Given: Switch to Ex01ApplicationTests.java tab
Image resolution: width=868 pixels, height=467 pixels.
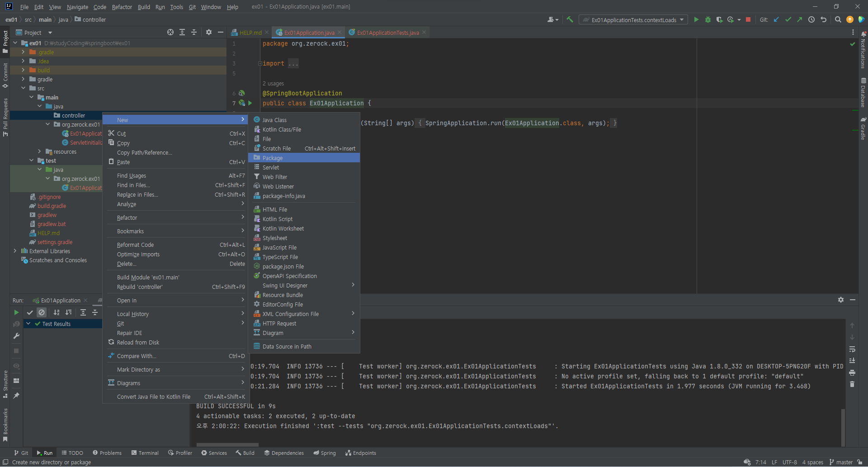Looking at the screenshot, I should 388,33.
